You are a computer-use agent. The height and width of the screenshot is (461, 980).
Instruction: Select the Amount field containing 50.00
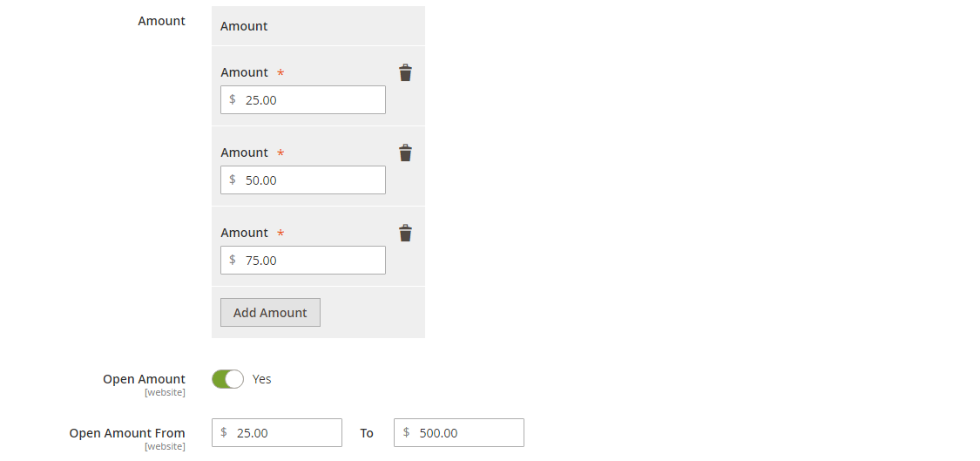point(311,180)
